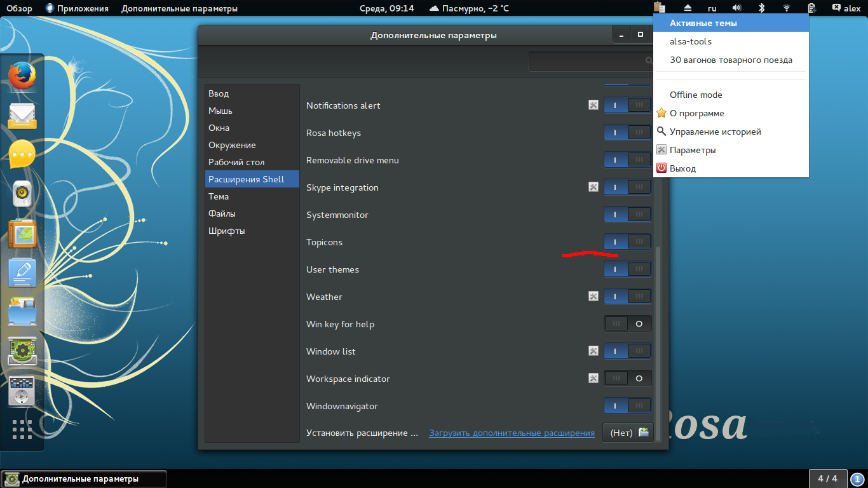Open the Рабочий стол section
The height and width of the screenshot is (488, 868).
(252, 162)
